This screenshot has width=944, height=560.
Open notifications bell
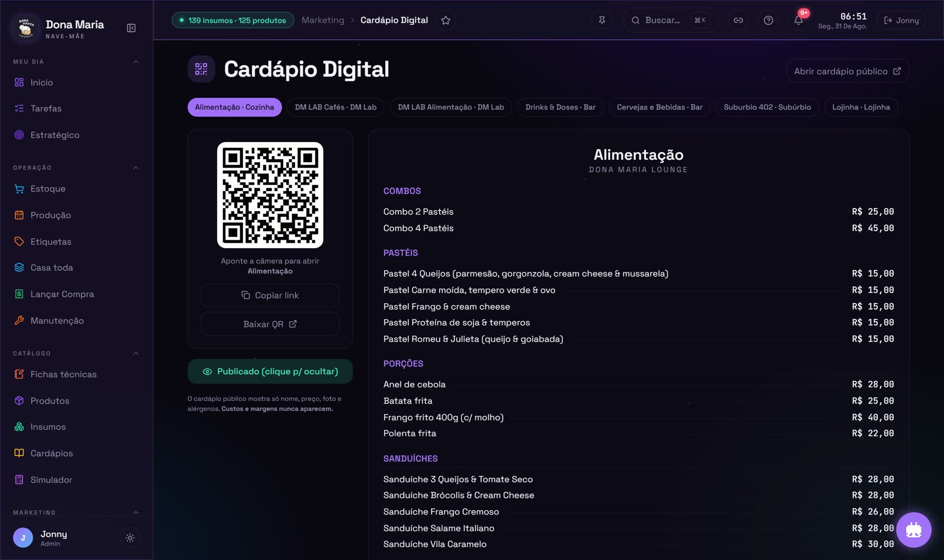(x=798, y=20)
